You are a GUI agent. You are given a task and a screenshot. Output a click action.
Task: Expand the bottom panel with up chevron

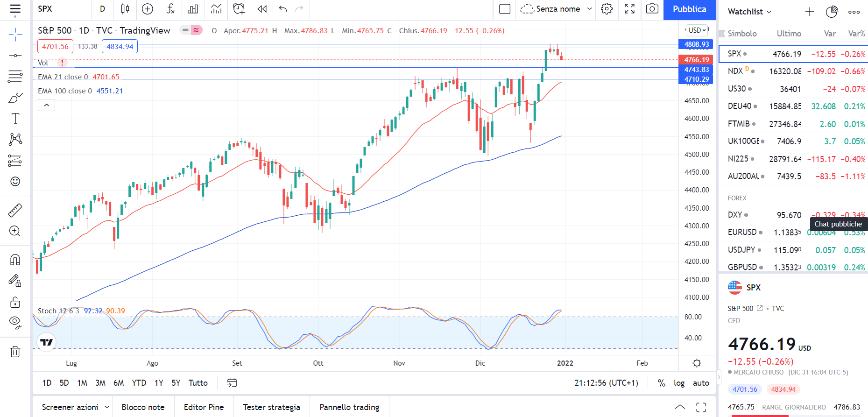(x=680, y=407)
